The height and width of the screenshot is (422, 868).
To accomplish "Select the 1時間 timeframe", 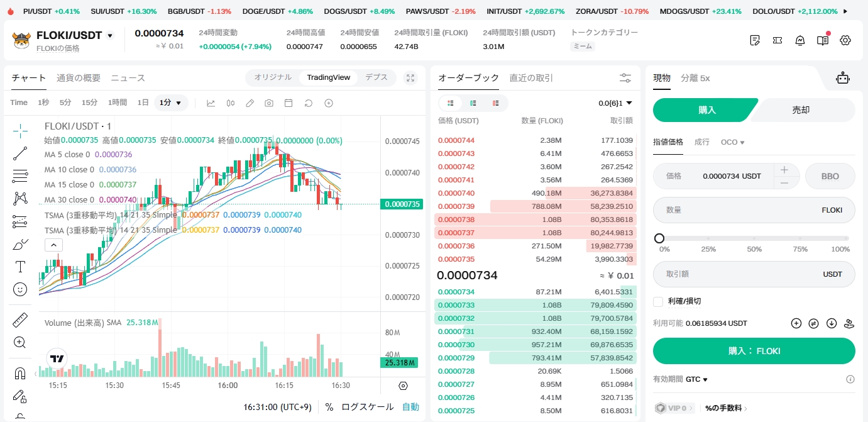I will click(118, 103).
